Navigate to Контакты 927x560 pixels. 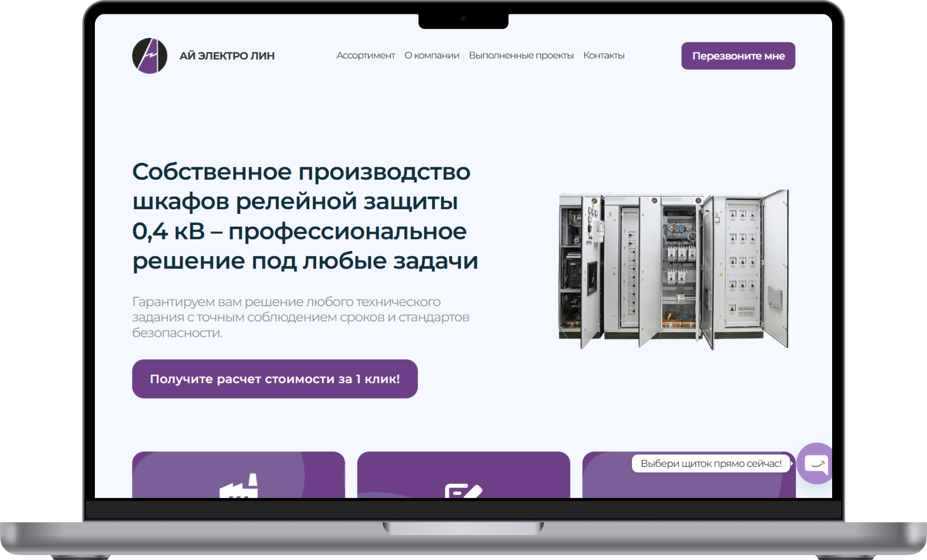[604, 56]
